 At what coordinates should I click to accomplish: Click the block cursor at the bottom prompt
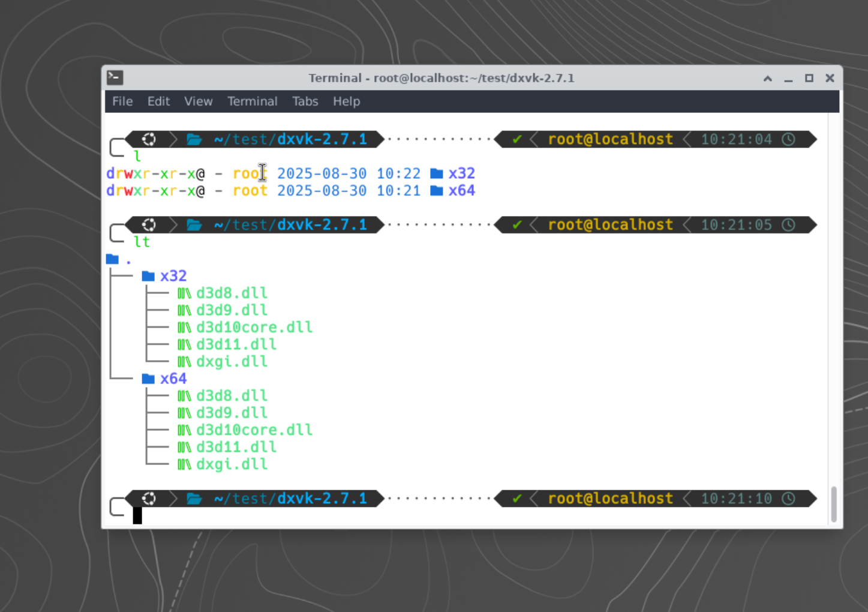click(x=137, y=515)
